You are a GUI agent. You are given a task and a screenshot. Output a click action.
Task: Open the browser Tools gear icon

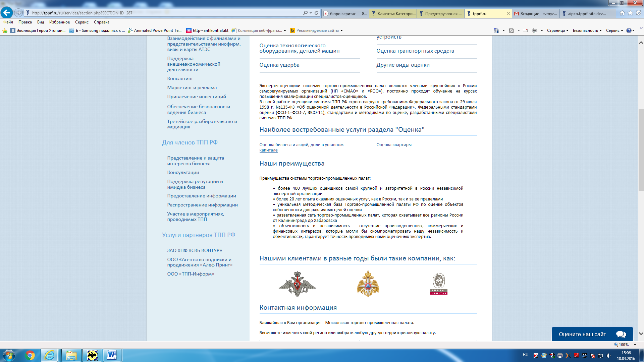coord(639,13)
